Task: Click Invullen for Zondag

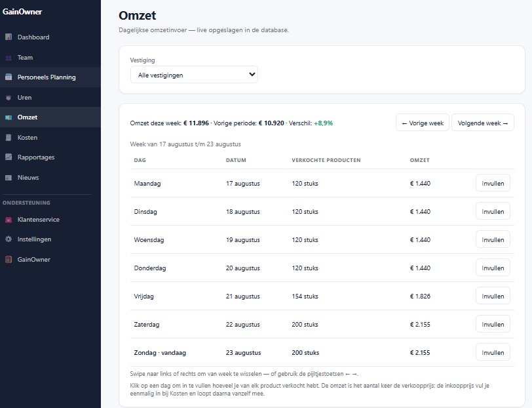Action: tap(493, 352)
